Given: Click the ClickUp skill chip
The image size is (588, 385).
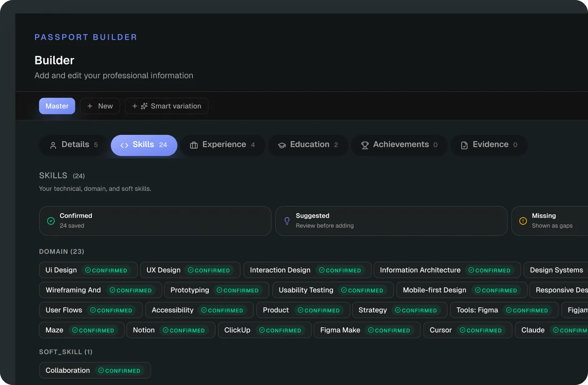Looking at the screenshot, I should point(265,330).
